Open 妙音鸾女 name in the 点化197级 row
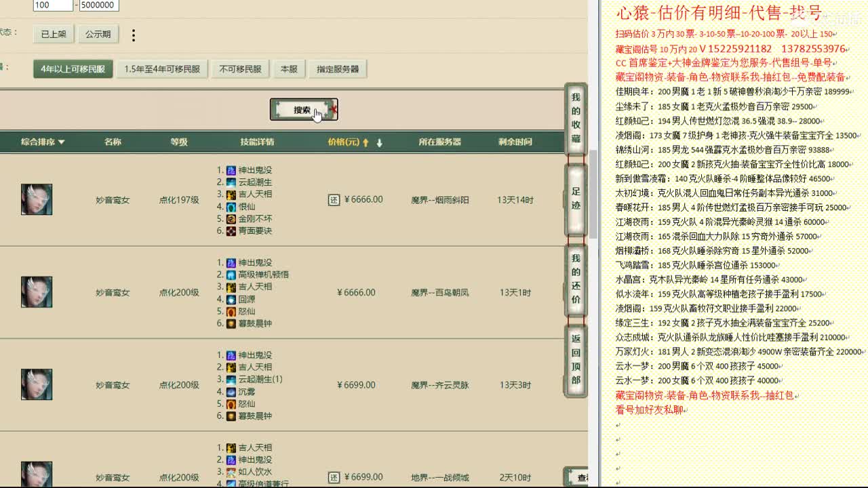 (113, 200)
